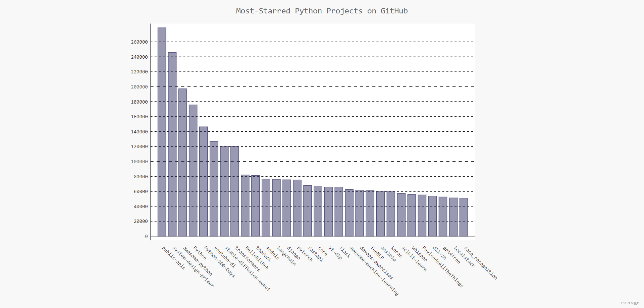Click the 120000 y-axis label

(x=139, y=146)
